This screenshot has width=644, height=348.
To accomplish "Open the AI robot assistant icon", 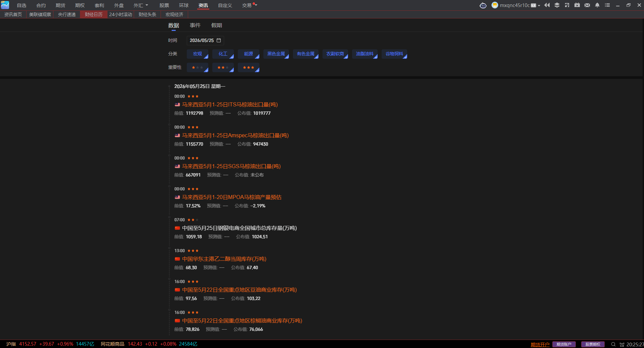I will coord(483,5).
